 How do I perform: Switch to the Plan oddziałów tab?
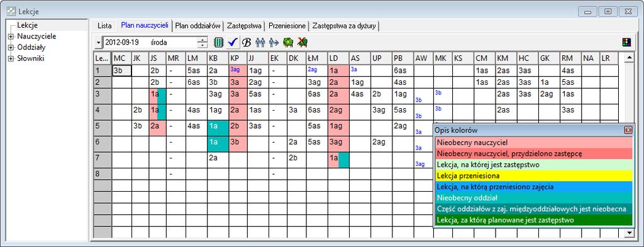198,25
